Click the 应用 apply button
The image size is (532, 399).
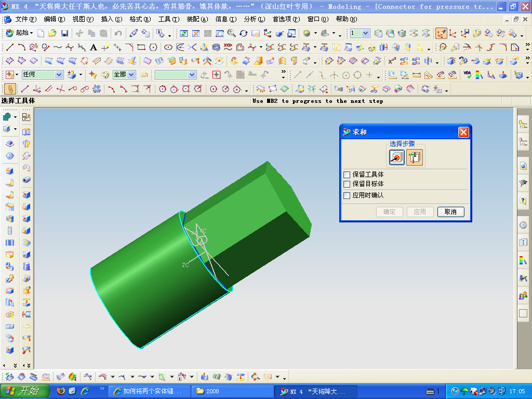point(420,212)
